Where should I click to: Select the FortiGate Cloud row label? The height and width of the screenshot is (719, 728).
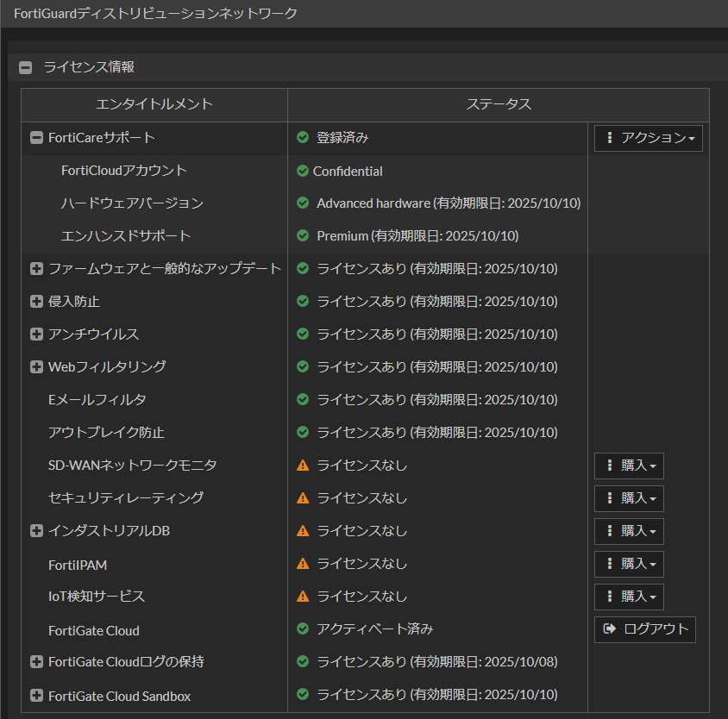[x=94, y=631]
